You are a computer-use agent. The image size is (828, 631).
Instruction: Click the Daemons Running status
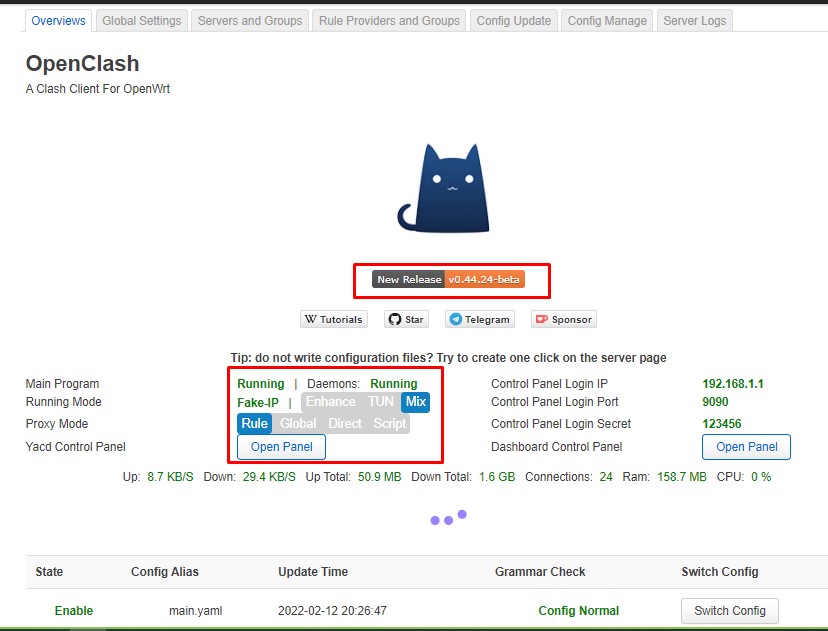(x=394, y=384)
